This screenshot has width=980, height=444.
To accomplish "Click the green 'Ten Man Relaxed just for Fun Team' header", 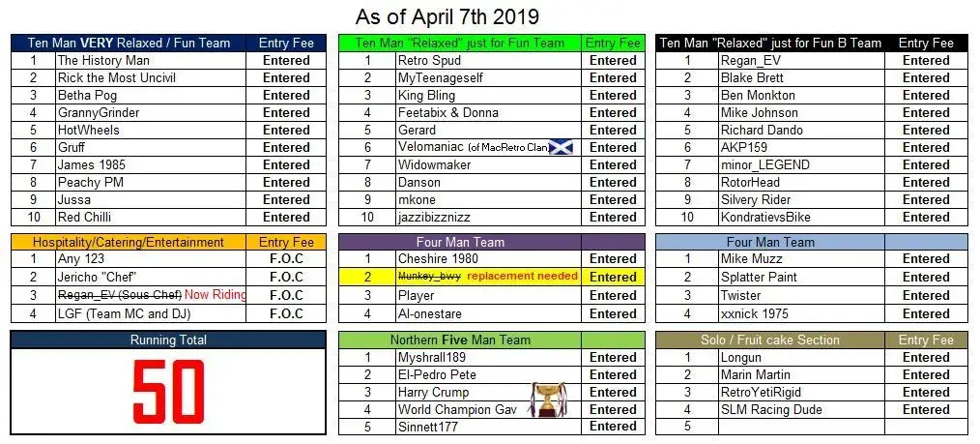I will pos(460,44).
